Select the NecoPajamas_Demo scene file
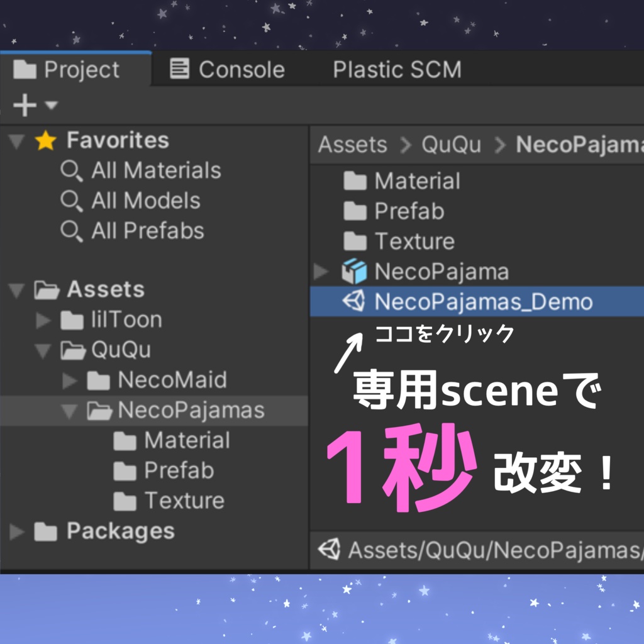Screen dimensions: 644x644 point(477,301)
